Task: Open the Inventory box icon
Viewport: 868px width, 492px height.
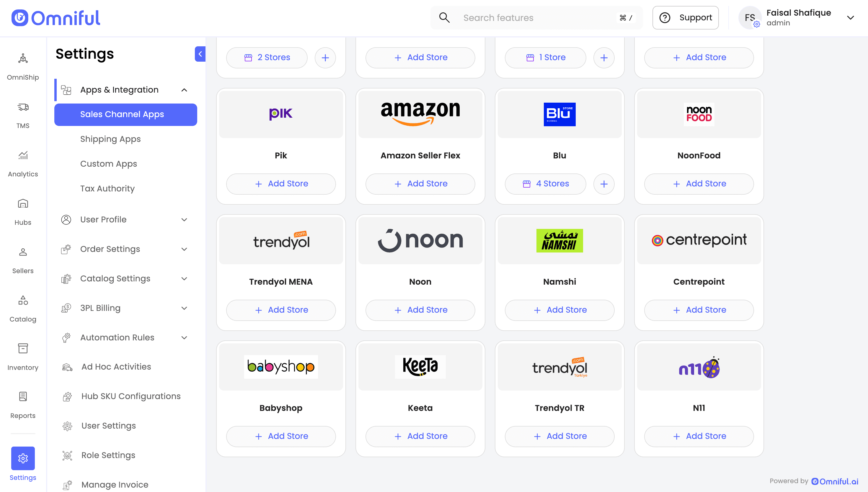Action: [23, 348]
